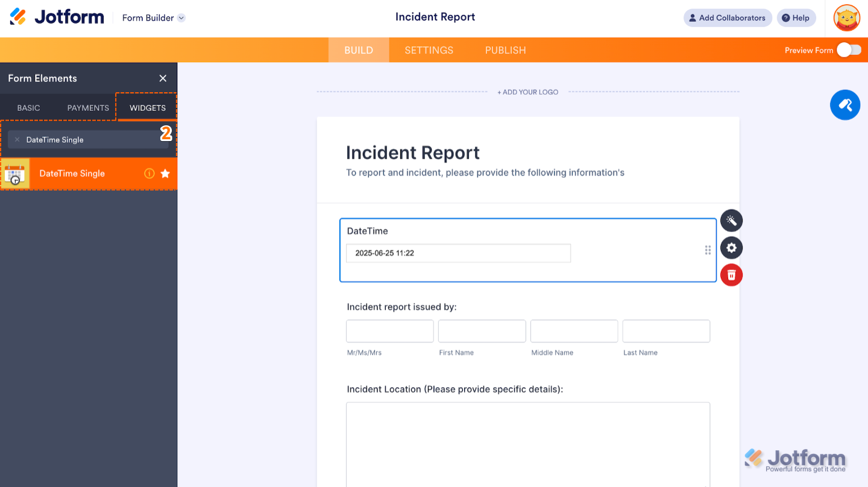Close the Form Elements panel
868x487 pixels.
[163, 78]
